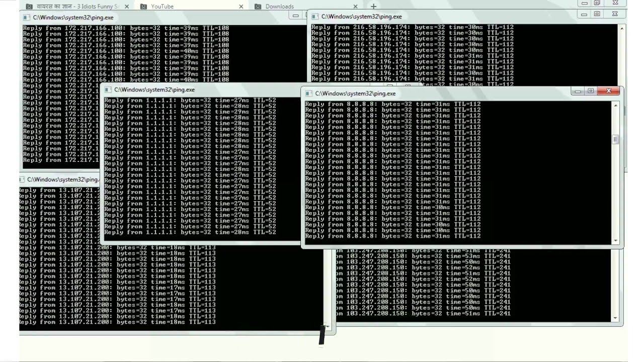The height and width of the screenshot is (362, 644).
Task: Switch to the 3 Idiots Funny browser tab
Action: click(78, 7)
